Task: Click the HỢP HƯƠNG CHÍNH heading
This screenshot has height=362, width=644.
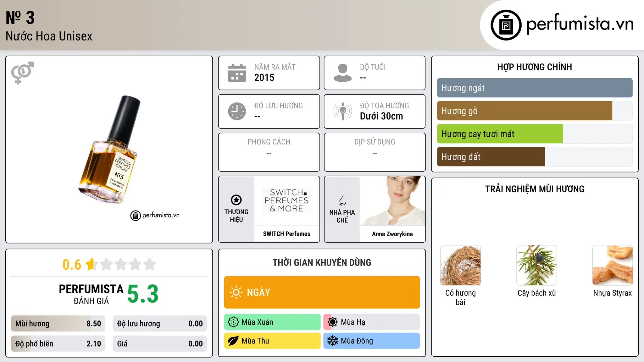Action: 535,67
